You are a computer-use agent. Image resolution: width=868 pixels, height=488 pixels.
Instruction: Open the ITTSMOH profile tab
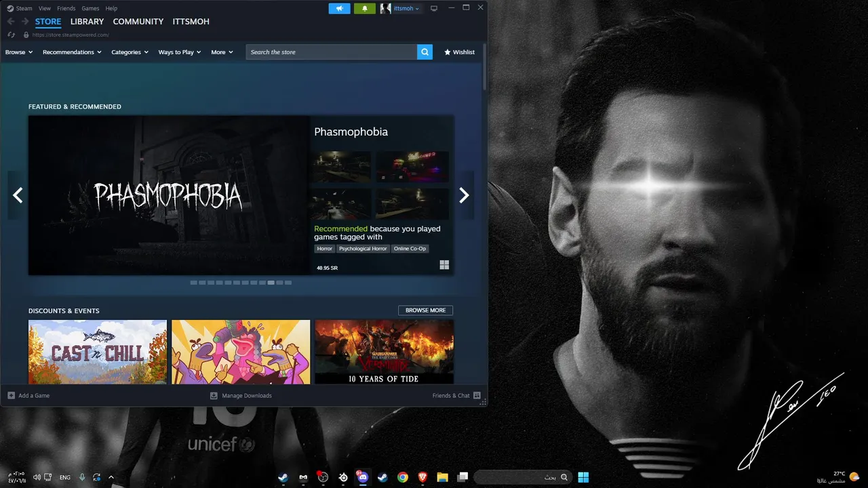191,22
